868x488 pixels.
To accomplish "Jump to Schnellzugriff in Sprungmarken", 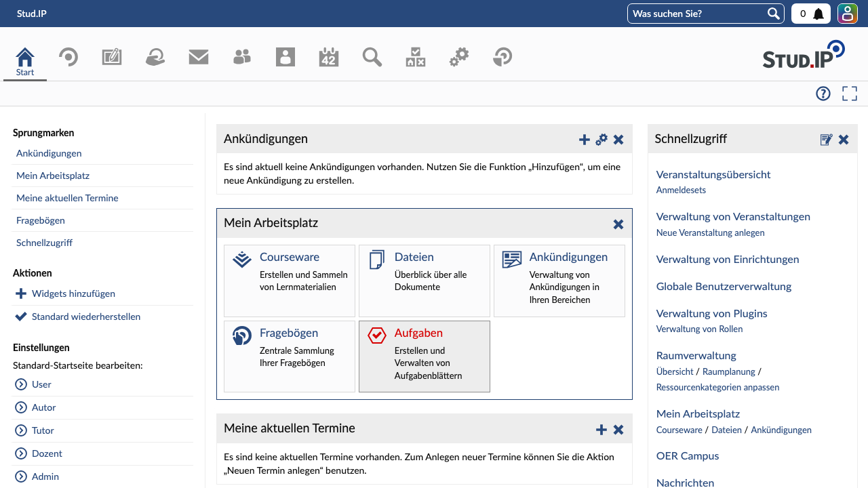I will tap(44, 243).
